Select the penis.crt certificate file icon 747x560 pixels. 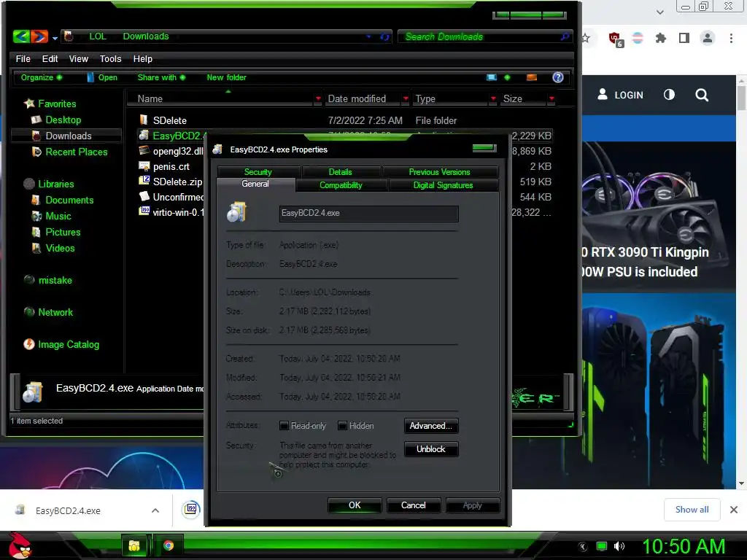point(144,166)
